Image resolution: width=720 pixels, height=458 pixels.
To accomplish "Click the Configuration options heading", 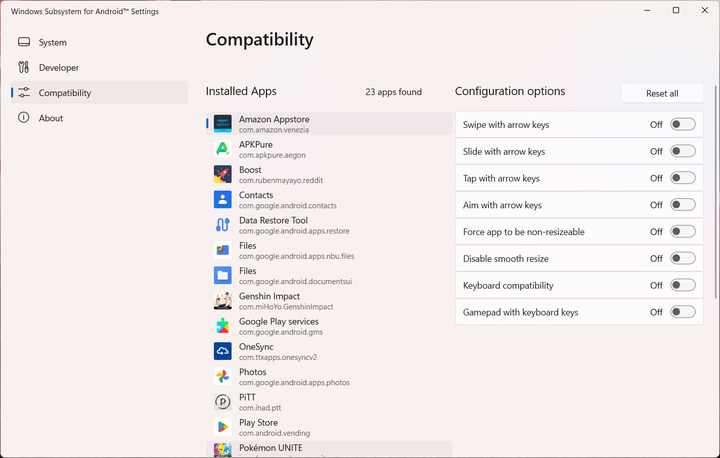I will point(510,91).
